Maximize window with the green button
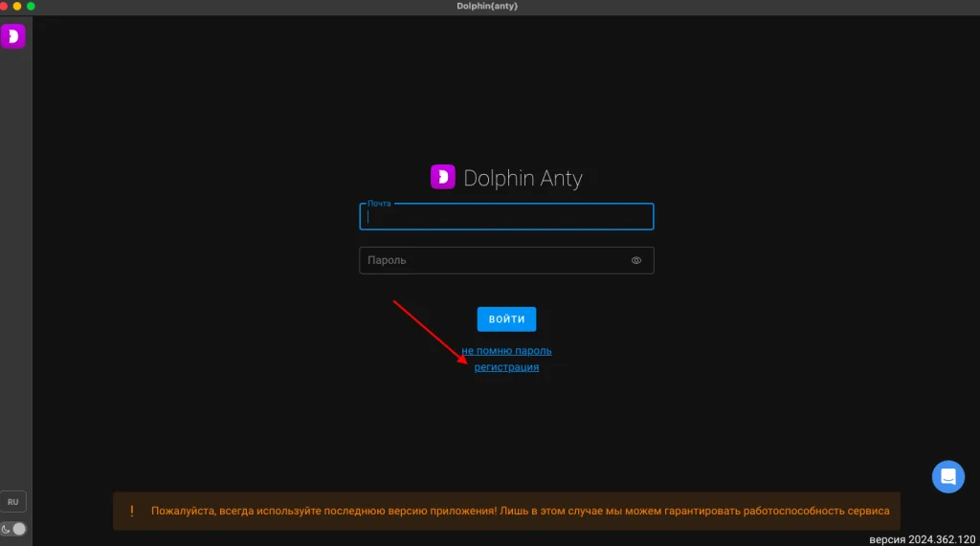This screenshot has height=546, width=980. pyautogui.click(x=31, y=7)
